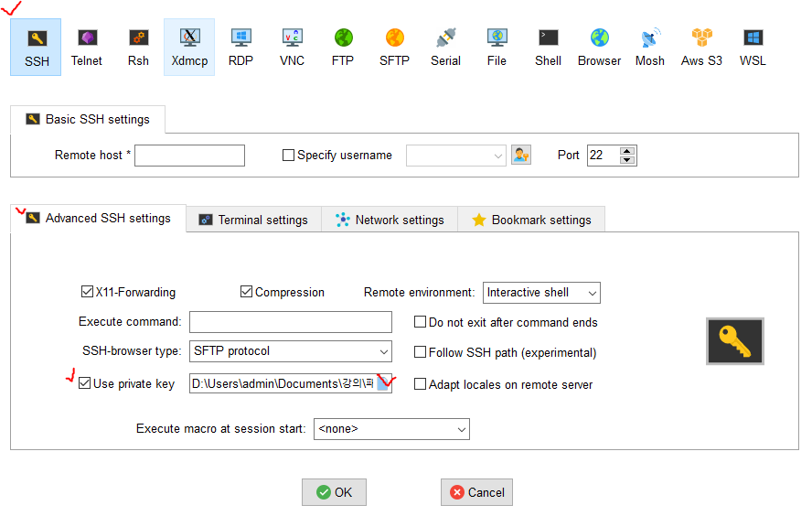
Task: Click the private key file browse icon
Action: coord(384,383)
